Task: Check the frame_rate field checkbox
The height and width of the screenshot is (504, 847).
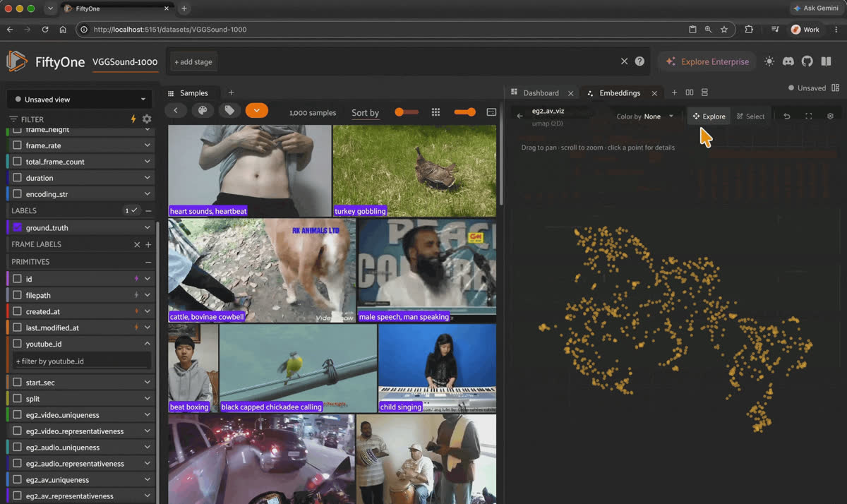Action: coord(18,145)
